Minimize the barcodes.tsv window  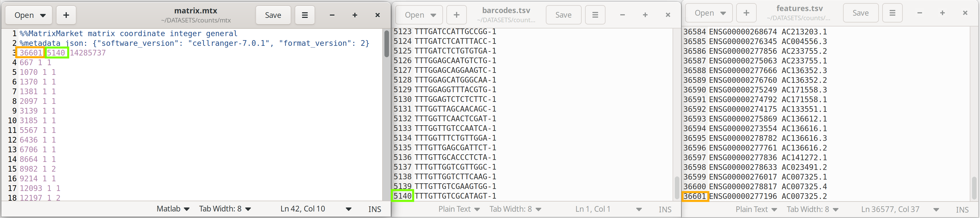(x=622, y=15)
